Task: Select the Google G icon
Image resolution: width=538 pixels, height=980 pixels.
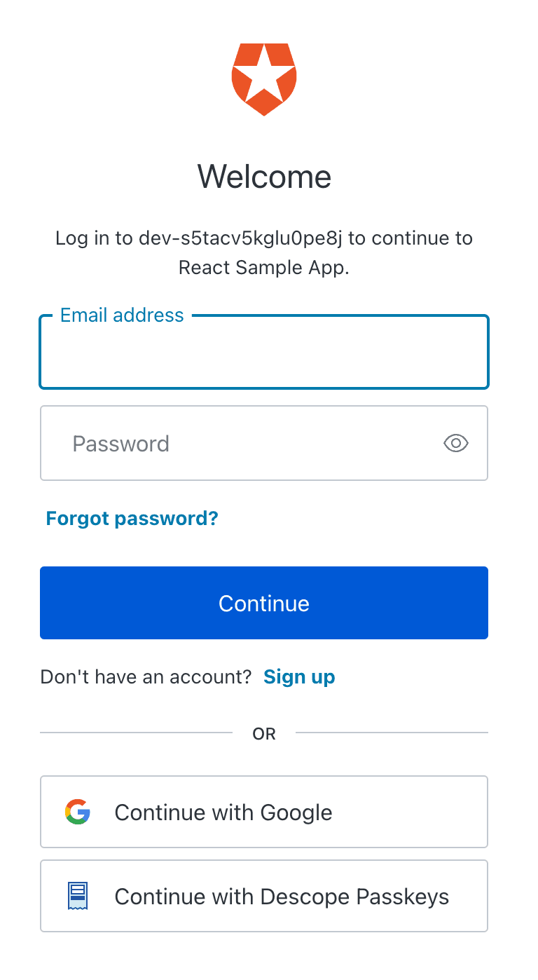Action: pos(78,811)
